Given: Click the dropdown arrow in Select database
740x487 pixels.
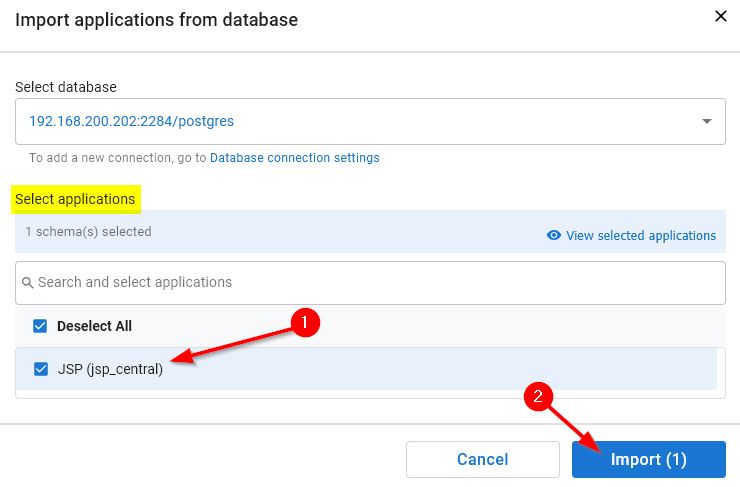Looking at the screenshot, I should pyautogui.click(x=707, y=122).
